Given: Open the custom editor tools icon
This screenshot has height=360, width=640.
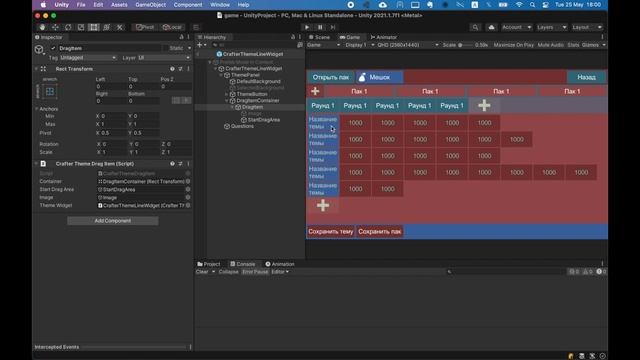Looking at the screenshot, I should pos(120,27).
